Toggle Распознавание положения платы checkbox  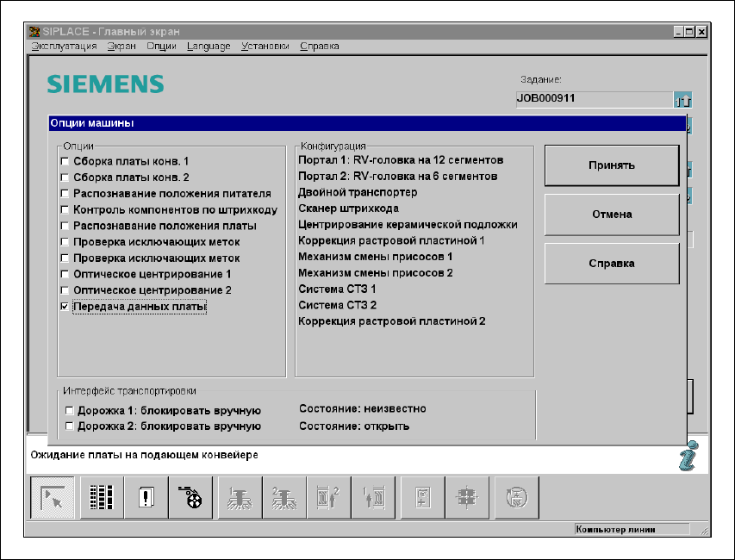coord(65,226)
